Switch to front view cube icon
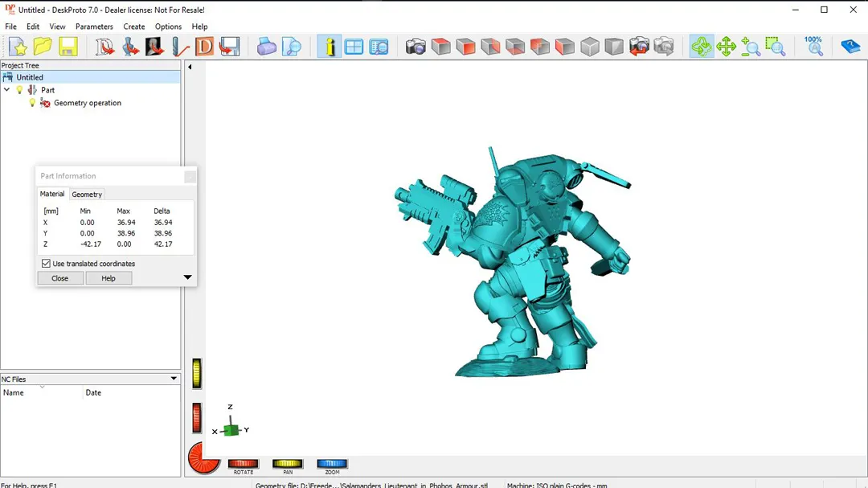This screenshot has width=868, height=488. 465,47
